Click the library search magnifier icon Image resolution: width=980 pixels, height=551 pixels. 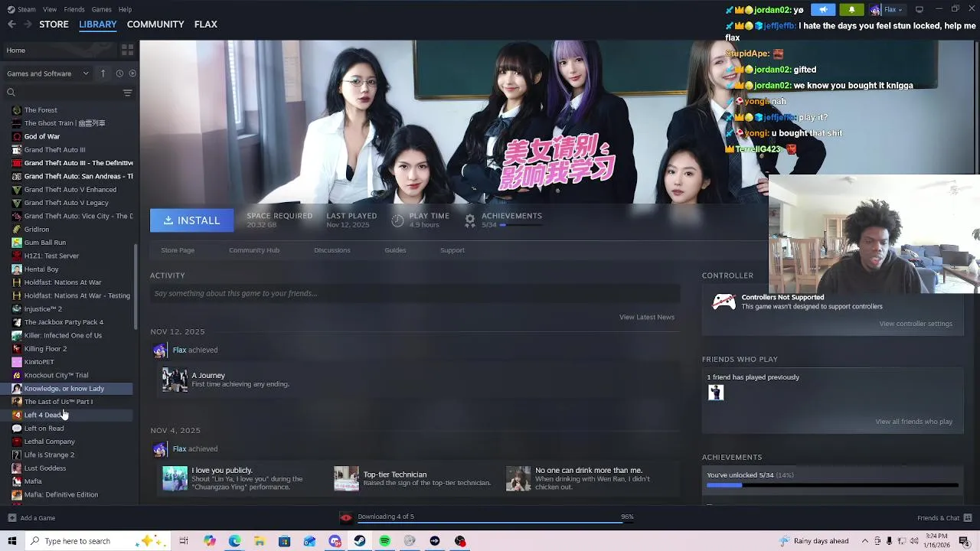[11, 93]
